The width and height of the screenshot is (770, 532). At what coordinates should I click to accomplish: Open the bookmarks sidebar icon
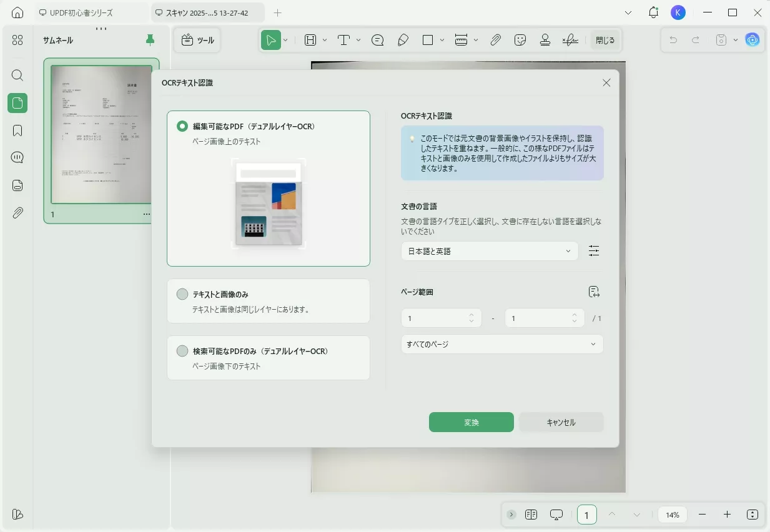pyautogui.click(x=17, y=131)
